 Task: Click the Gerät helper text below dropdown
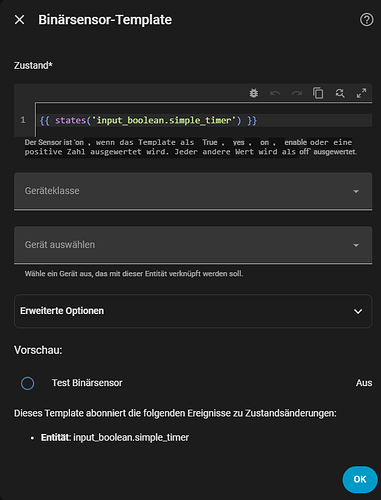click(x=134, y=274)
